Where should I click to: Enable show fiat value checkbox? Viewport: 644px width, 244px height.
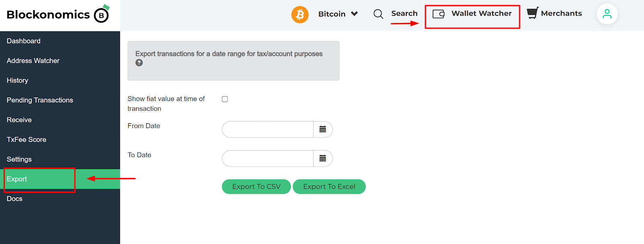click(225, 99)
